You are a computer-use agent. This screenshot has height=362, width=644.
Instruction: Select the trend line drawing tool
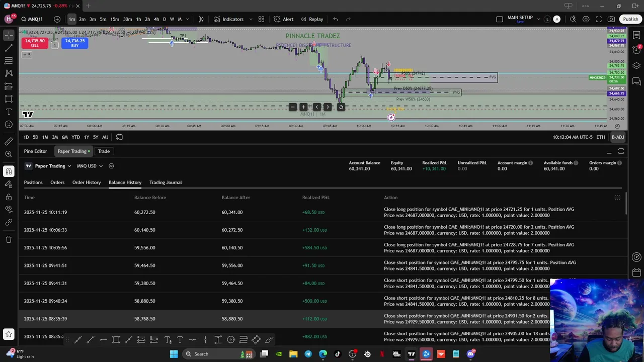[9, 48]
